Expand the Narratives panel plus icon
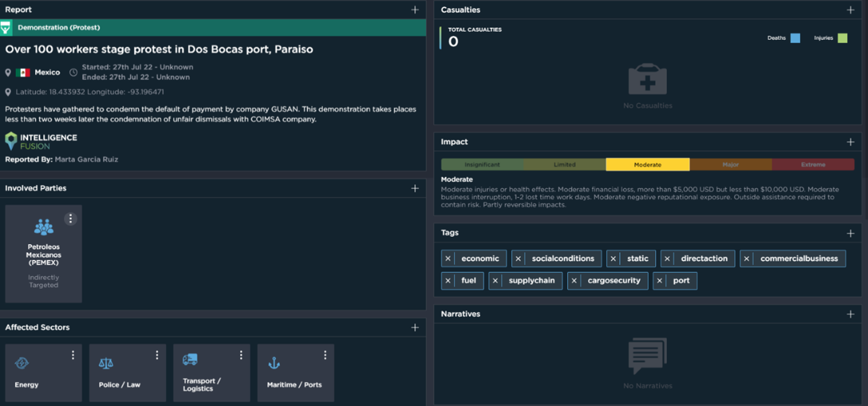Image resolution: width=868 pixels, height=406 pixels. point(850,314)
